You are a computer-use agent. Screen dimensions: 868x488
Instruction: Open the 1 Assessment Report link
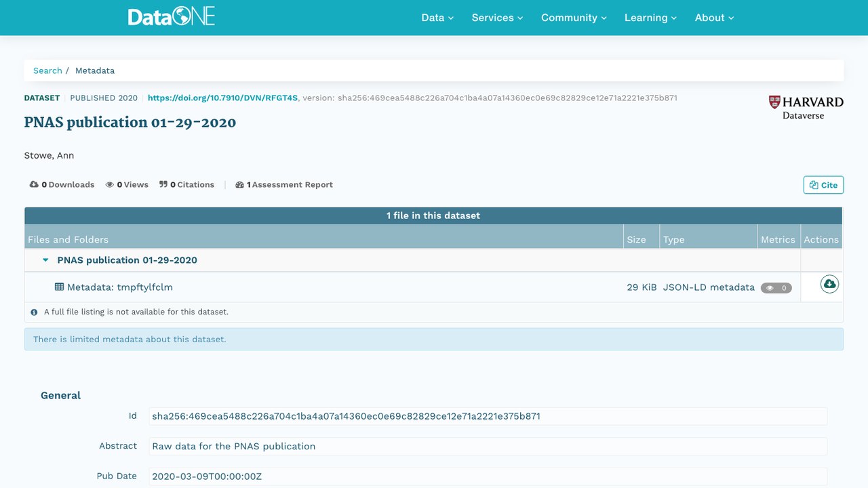[284, 184]
